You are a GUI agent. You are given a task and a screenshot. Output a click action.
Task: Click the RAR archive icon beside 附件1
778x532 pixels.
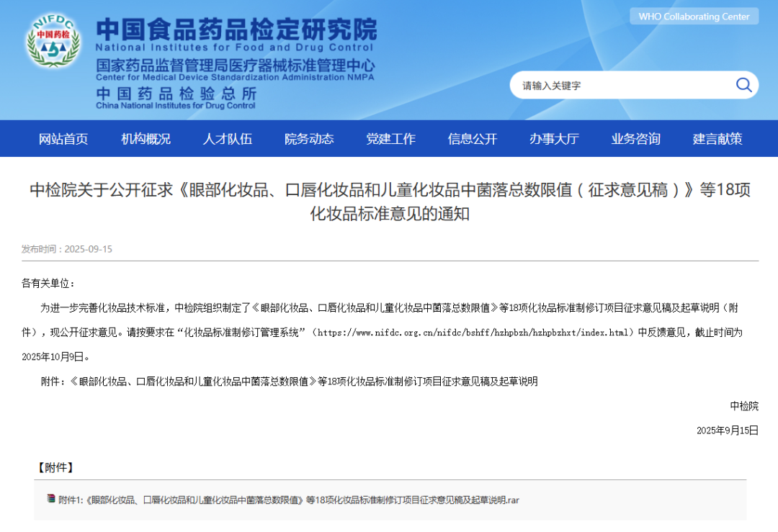[x=51, y=498]
